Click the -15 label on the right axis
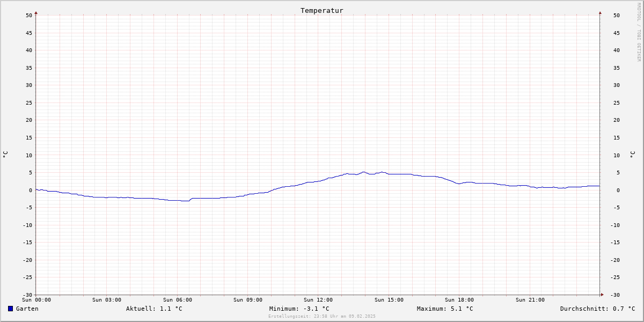644x322 pixels. coord(614,242)
